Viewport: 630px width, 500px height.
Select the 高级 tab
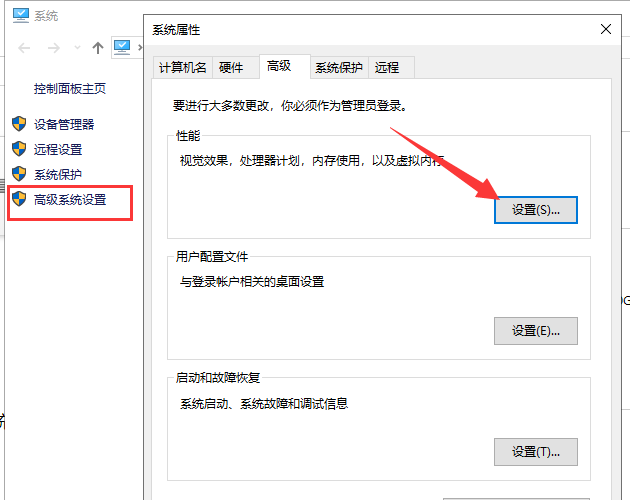point(279,66)
